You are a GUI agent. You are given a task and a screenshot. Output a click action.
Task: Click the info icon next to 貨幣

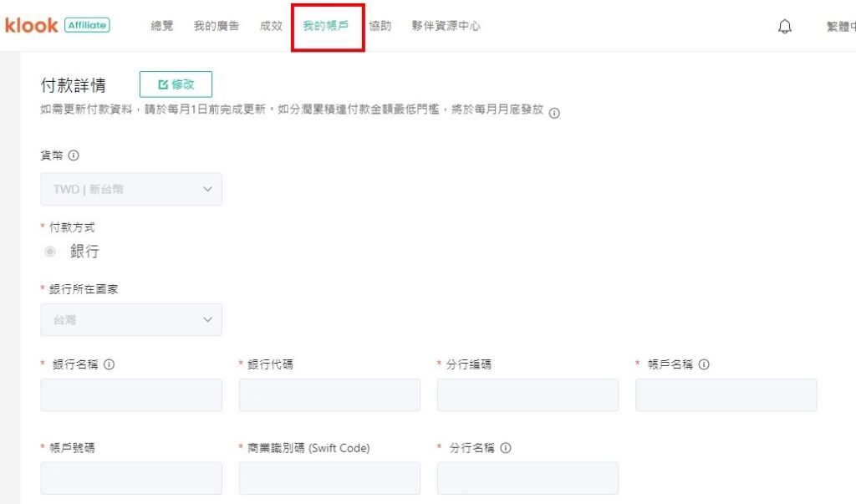click(x=74, y=155)
